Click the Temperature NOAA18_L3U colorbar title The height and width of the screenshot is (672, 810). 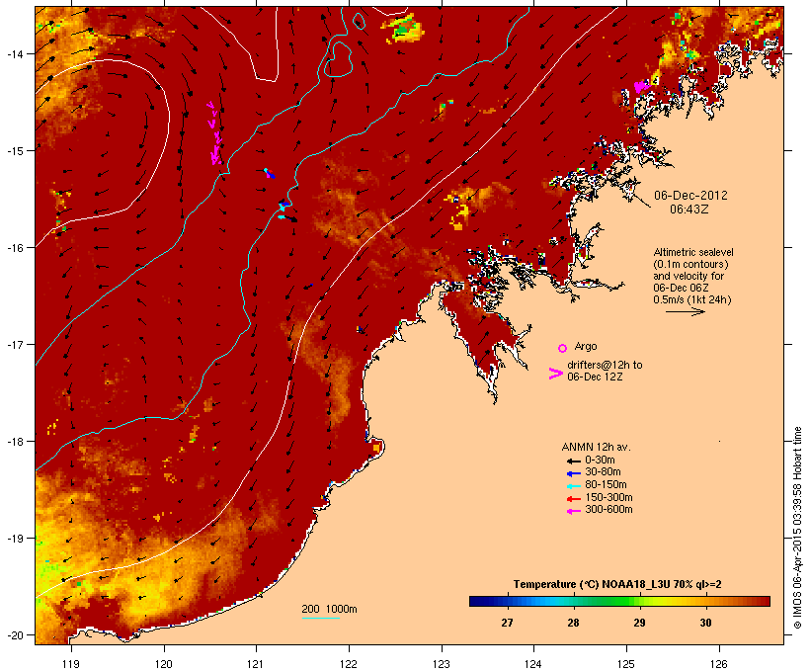click(x=617, y=584)
